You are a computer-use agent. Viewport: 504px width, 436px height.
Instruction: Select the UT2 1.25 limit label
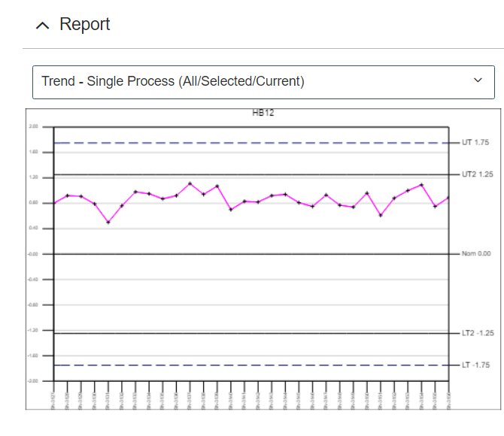click(x=476, y=174)
